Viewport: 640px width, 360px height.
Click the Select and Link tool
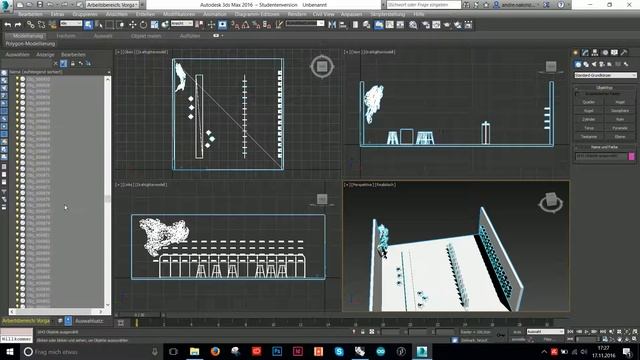click(30, 25)
